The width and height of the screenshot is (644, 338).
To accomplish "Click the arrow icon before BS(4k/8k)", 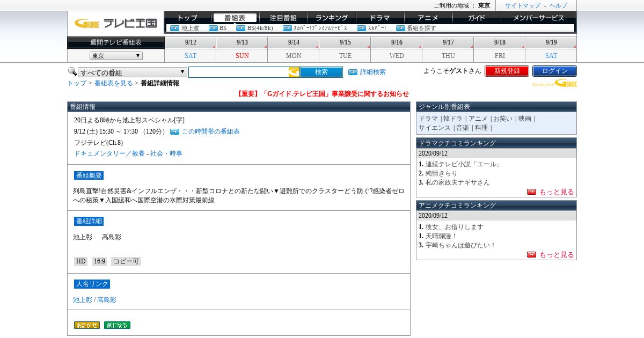I will (241, 28).
